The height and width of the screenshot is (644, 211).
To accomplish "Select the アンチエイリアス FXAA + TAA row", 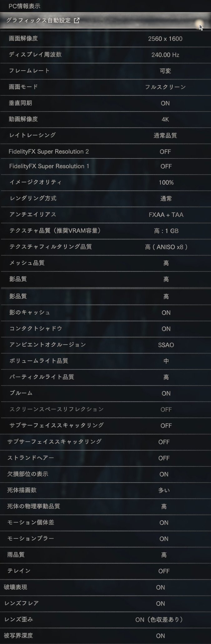I will 105,215.
